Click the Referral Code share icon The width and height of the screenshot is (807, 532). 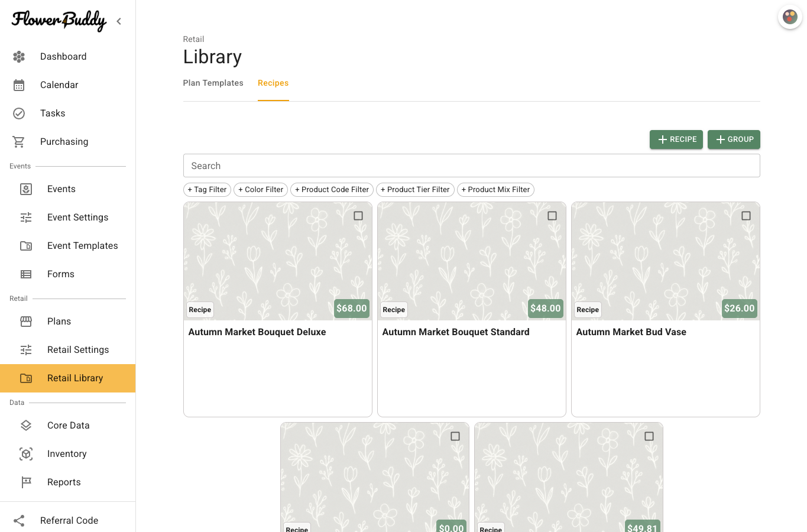click(x=19, y=521)
